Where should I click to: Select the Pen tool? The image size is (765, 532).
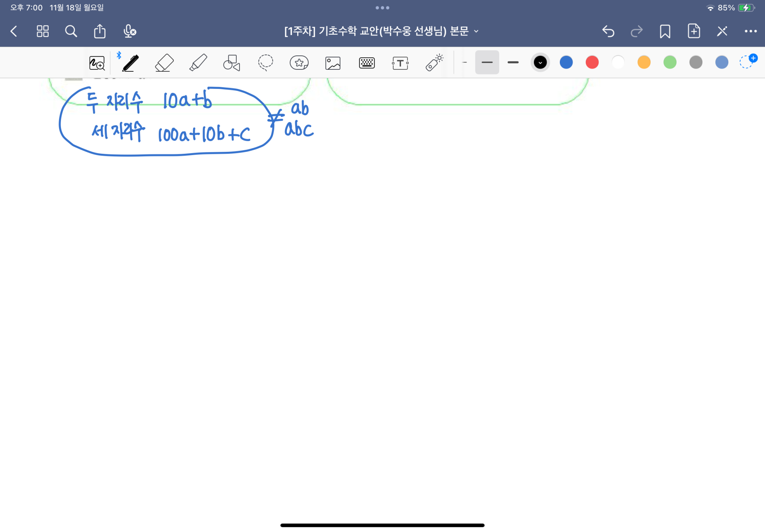130,63
